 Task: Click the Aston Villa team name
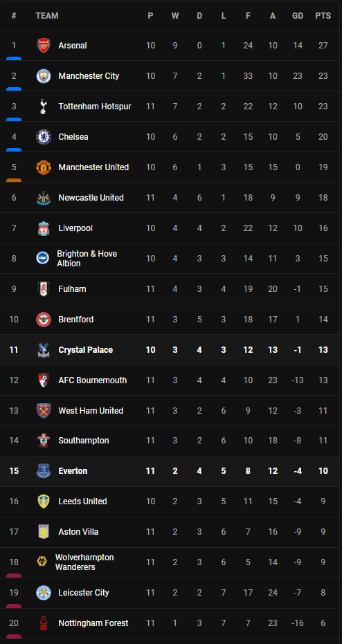point(78,532)
